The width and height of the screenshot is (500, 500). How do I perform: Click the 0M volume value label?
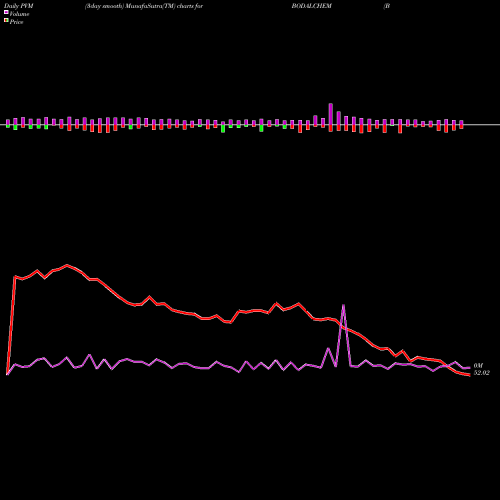coord(478,366)
